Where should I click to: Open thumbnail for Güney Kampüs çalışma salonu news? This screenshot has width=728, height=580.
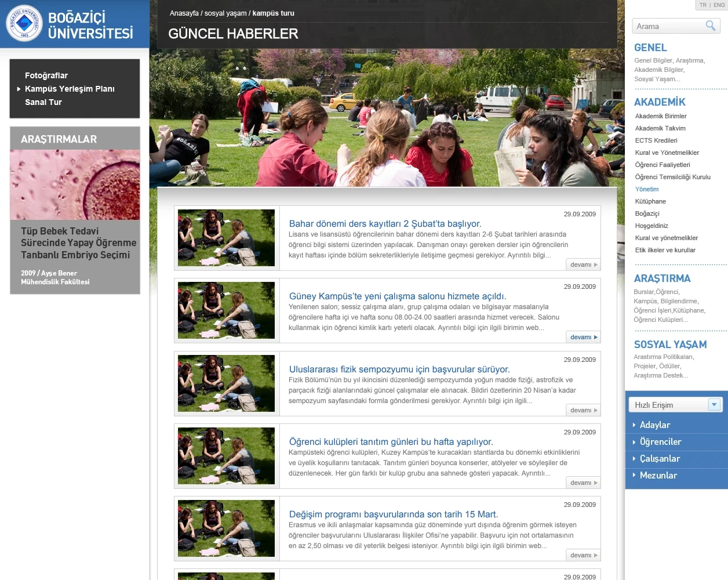pyautogui.click(x=226, y=310)
